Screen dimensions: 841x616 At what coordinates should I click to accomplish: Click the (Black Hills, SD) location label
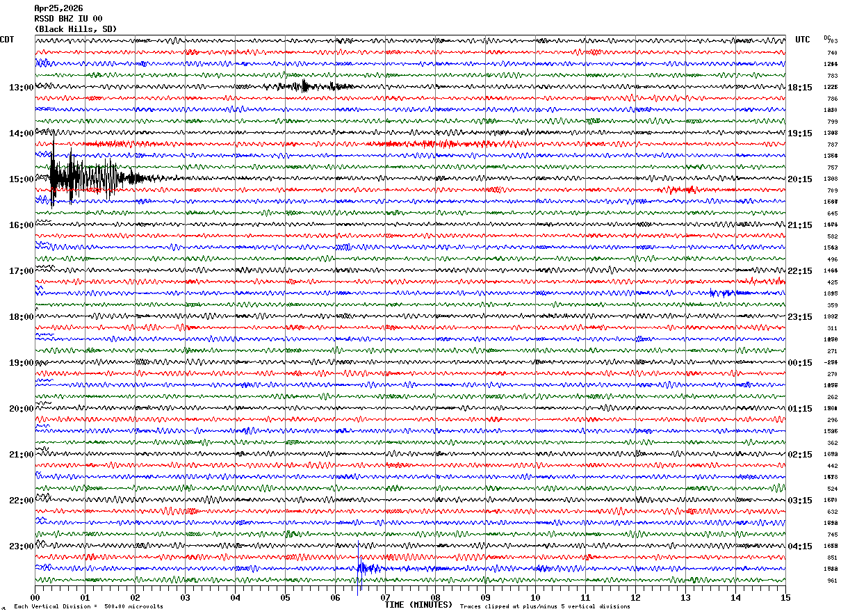click(76, 29)
